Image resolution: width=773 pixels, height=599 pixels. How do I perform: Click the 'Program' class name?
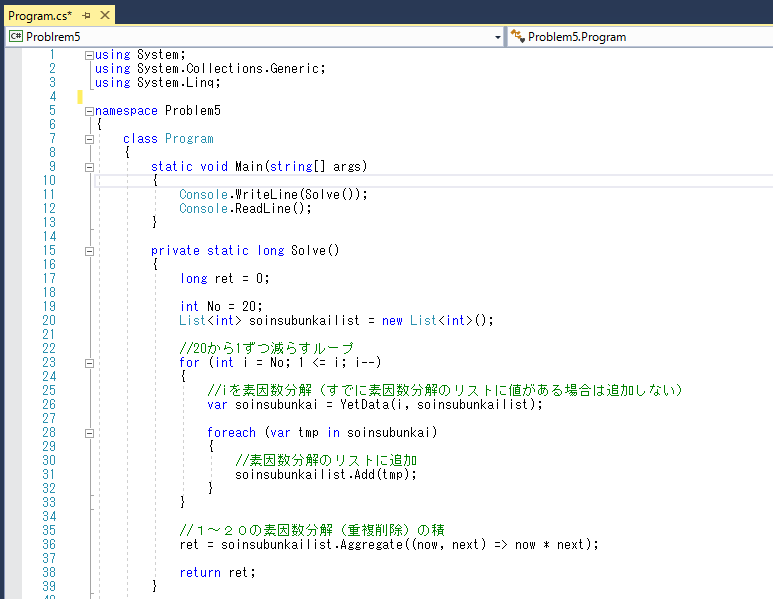(189, 139)
